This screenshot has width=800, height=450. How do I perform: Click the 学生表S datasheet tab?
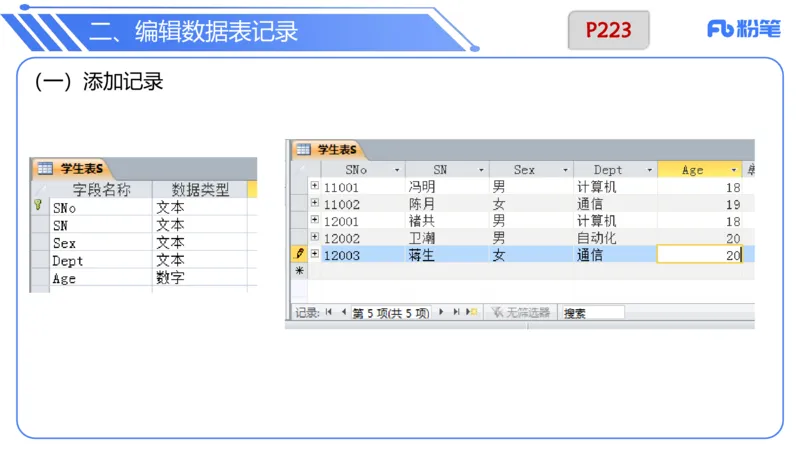(x=328, y=149)
